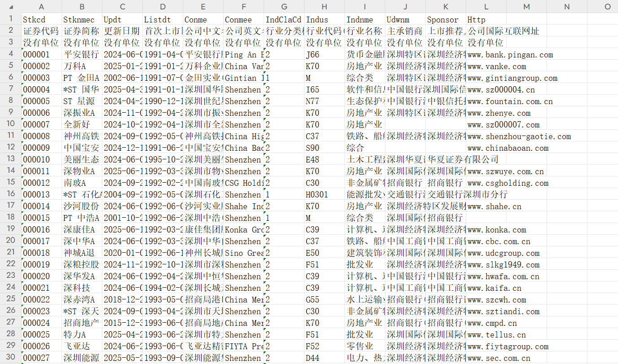
Task: Select the cell labeled 证券简称
Action: point(82,31)
